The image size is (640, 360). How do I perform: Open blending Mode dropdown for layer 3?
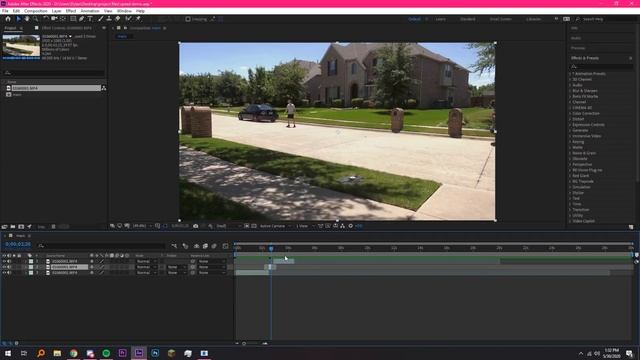(x=147, y=273)
